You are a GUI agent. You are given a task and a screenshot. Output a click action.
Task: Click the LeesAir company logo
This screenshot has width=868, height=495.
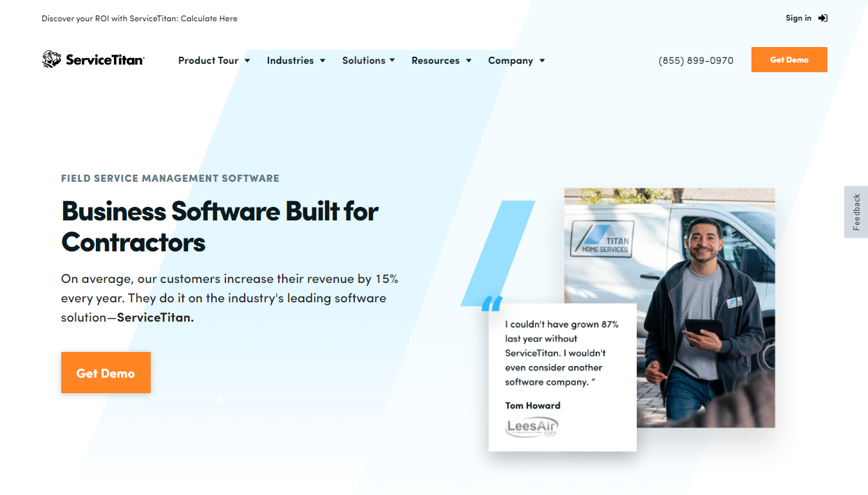(531, 427)
